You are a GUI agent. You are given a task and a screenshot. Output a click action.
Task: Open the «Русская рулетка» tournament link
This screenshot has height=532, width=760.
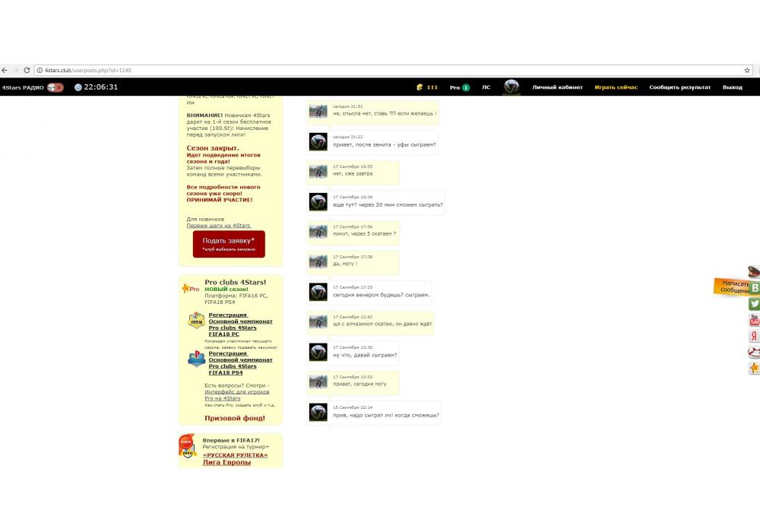[235, 455]
